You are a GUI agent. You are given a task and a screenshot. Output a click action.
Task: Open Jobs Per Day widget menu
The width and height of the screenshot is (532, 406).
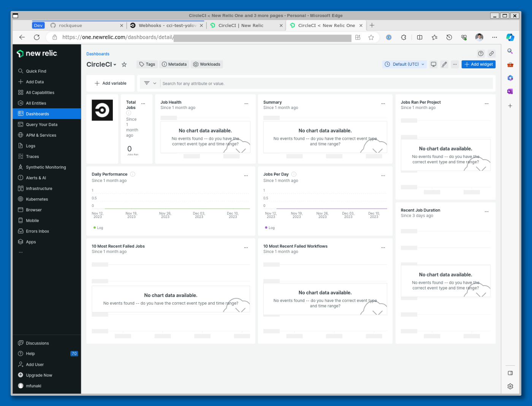tap(383, 175)
